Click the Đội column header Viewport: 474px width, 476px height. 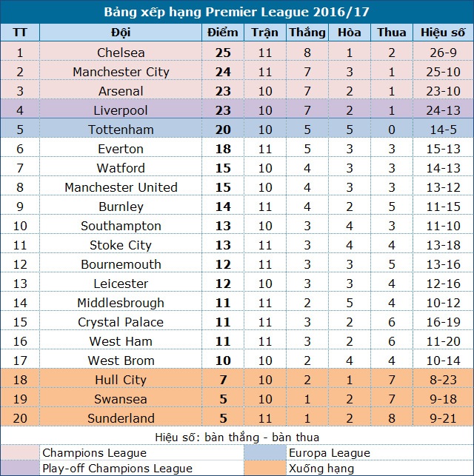[121, 33]
